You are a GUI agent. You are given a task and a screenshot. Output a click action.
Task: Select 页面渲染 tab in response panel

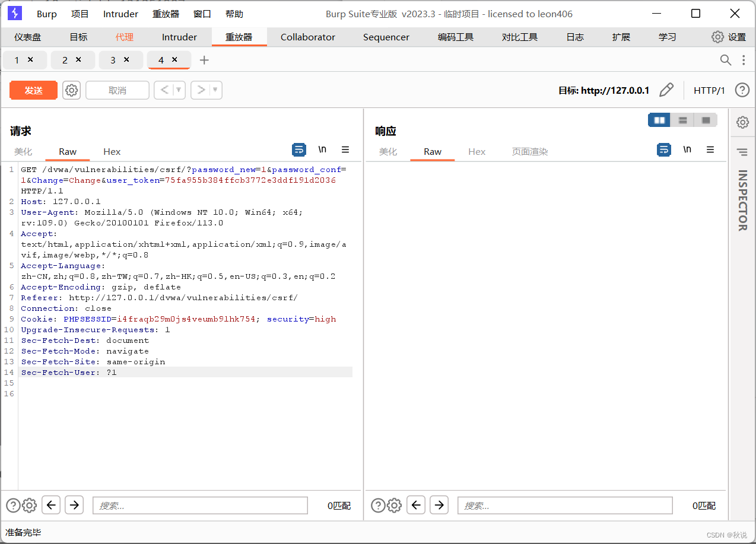tap(530, 151)
